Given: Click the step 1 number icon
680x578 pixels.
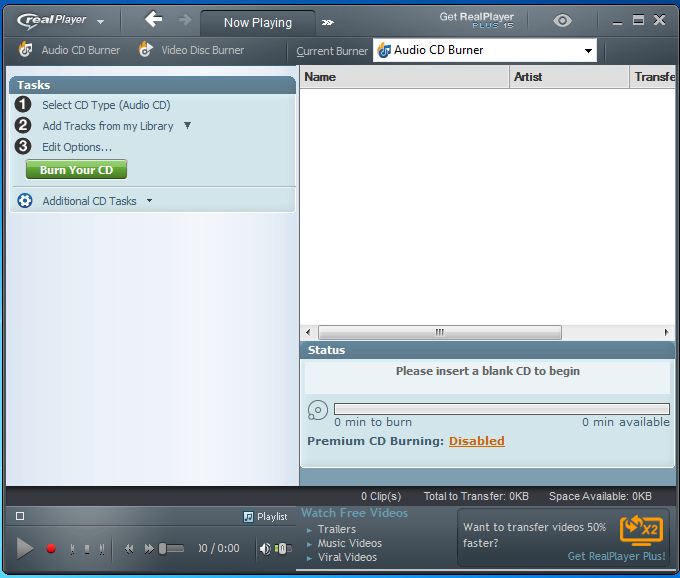Looking at the screenshot, I should pyautogui.click(x=23, y=104).
